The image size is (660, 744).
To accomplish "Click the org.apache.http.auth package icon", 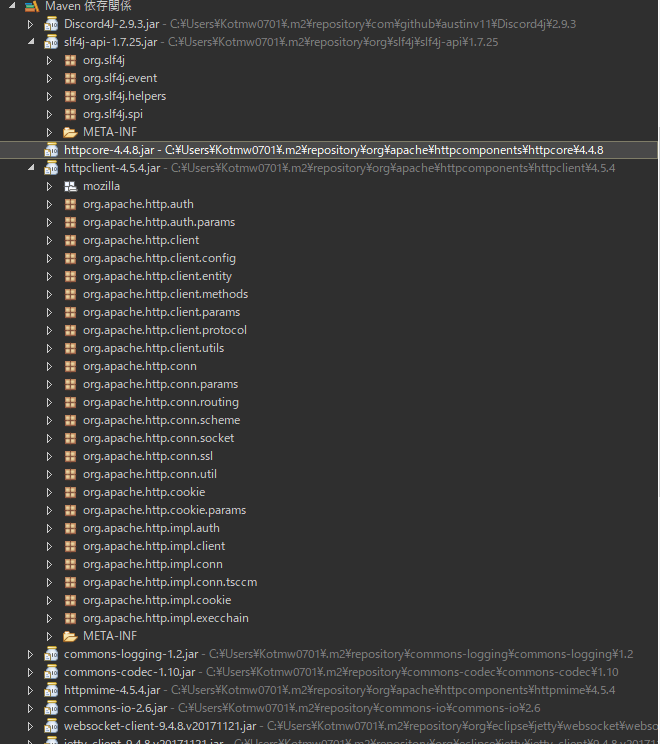I will (70, 205).
